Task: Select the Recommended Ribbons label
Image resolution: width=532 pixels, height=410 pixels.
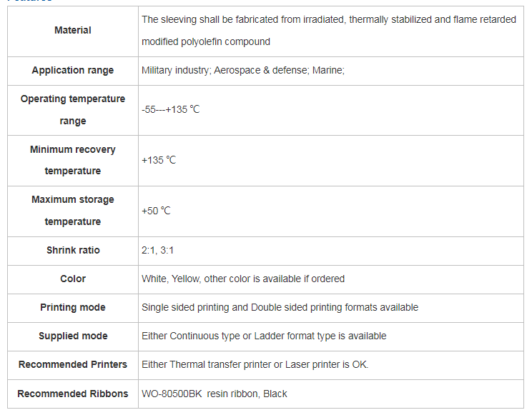Action: click(x=73, y=394)
